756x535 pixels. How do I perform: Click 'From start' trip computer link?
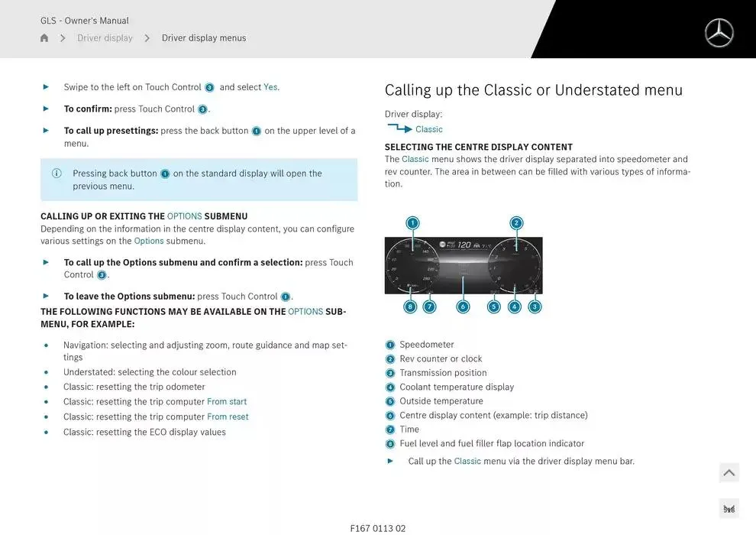click(227, 401)
